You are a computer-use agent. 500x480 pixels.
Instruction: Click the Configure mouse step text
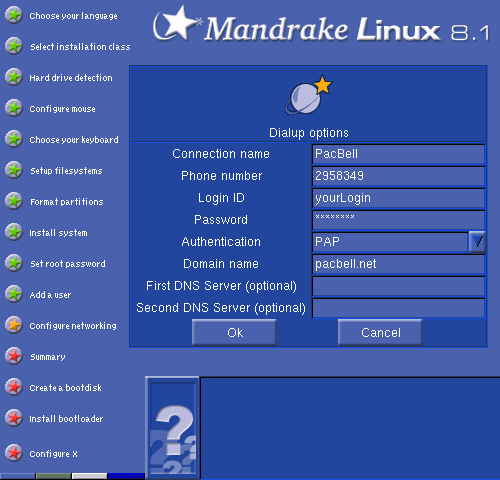pyautogui.click(x=62, y=109)
